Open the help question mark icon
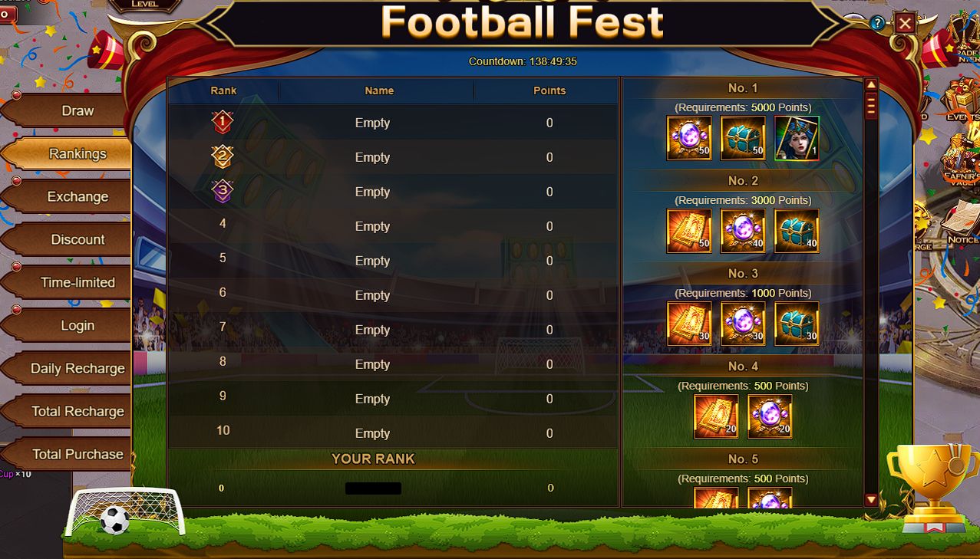 877,23
